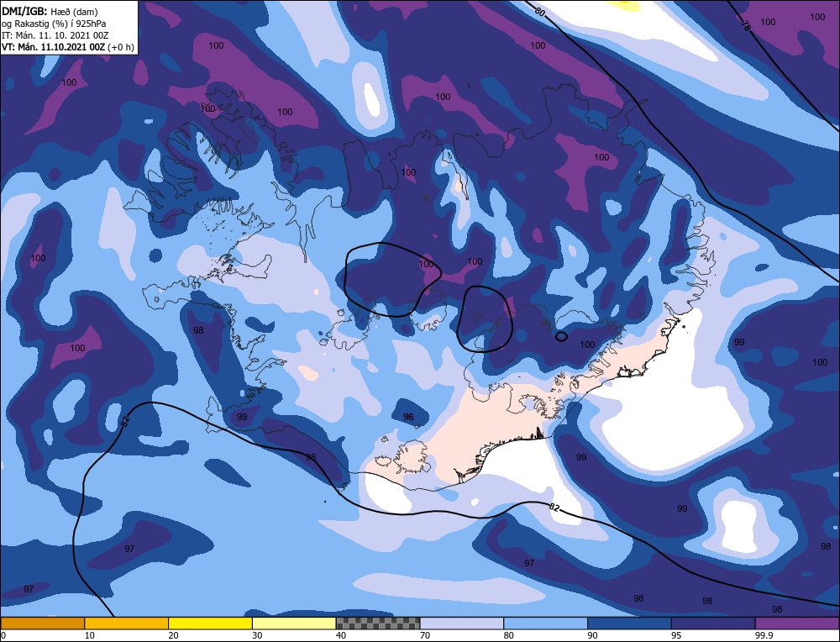
Task: Click the legend tick label "70"
Action: tap(425, 635)
